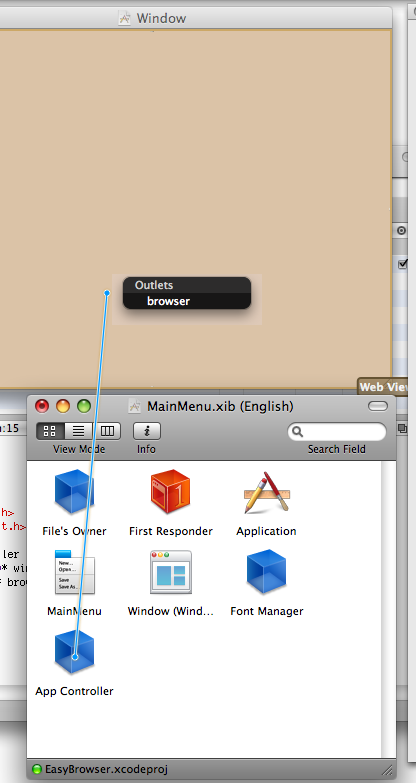
Task: Switch to icon view mode
Action: [50, 431]
